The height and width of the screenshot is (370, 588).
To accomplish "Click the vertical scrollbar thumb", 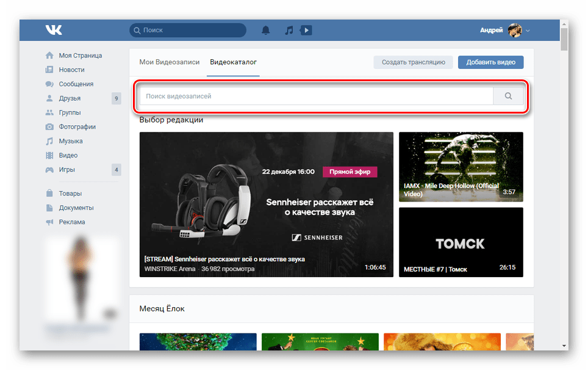I will (564, 39).
